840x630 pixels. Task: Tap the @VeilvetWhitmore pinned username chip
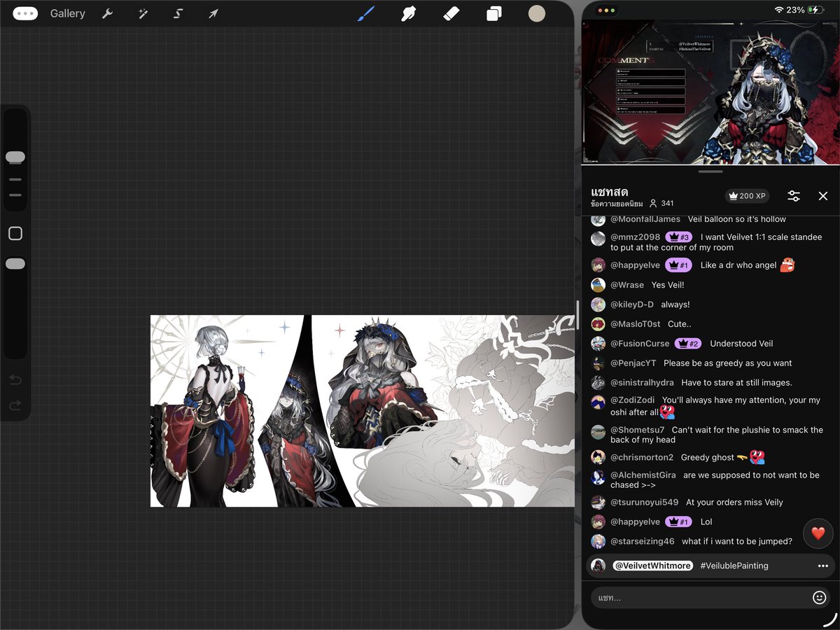652,566
